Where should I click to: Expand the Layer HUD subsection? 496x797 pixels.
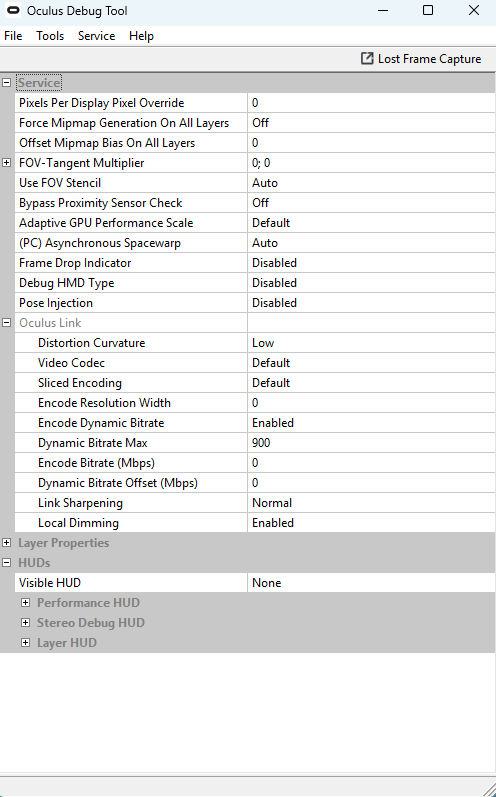[x=25, y=642]
